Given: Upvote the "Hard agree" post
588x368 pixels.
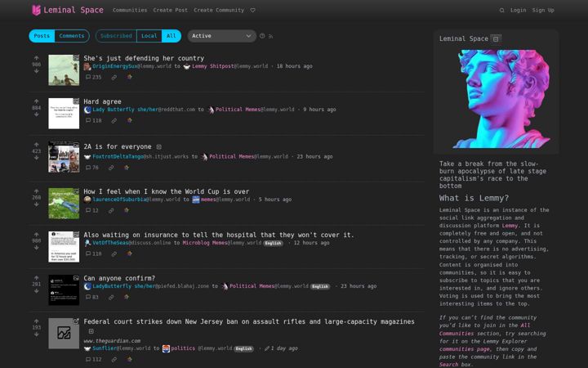Looking at the screenshot, I should [37, 101].
